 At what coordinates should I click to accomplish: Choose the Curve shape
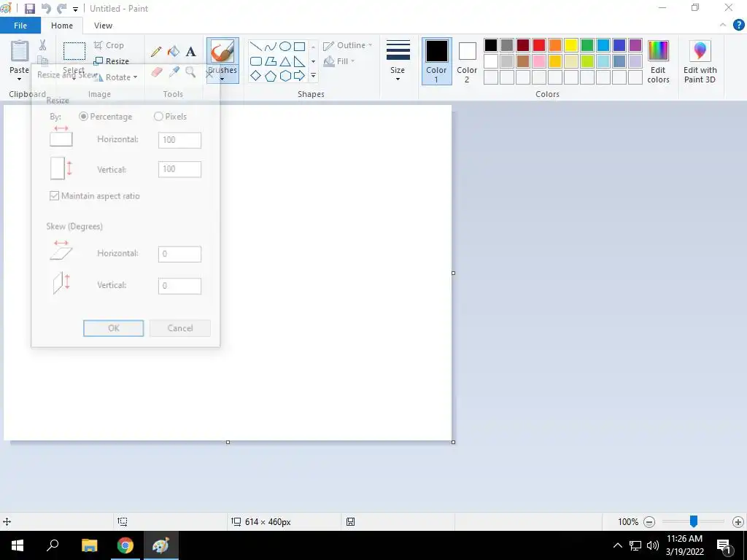coord(271,46)
